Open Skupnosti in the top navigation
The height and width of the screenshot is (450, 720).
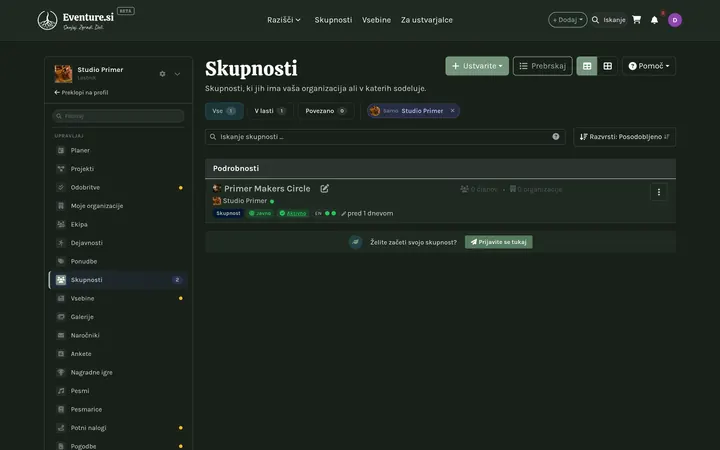(x=333, y=20)
